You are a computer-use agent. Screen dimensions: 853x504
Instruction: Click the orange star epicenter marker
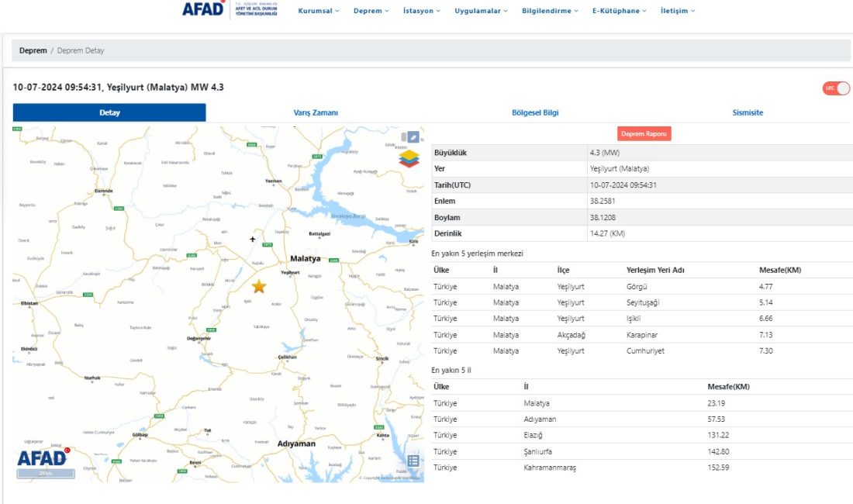[x=259, y=287]
